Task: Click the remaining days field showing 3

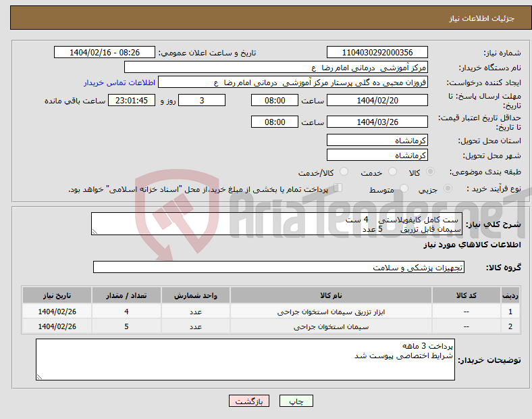Action: (202, 101)
